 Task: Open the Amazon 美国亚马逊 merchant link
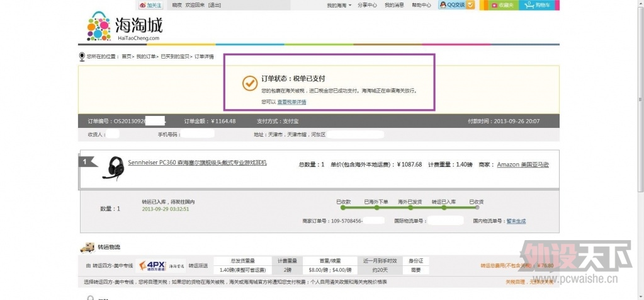point(523,164)
